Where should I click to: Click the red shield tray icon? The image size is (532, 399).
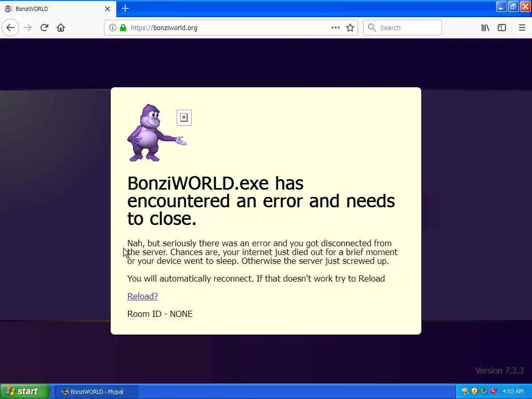494,391
